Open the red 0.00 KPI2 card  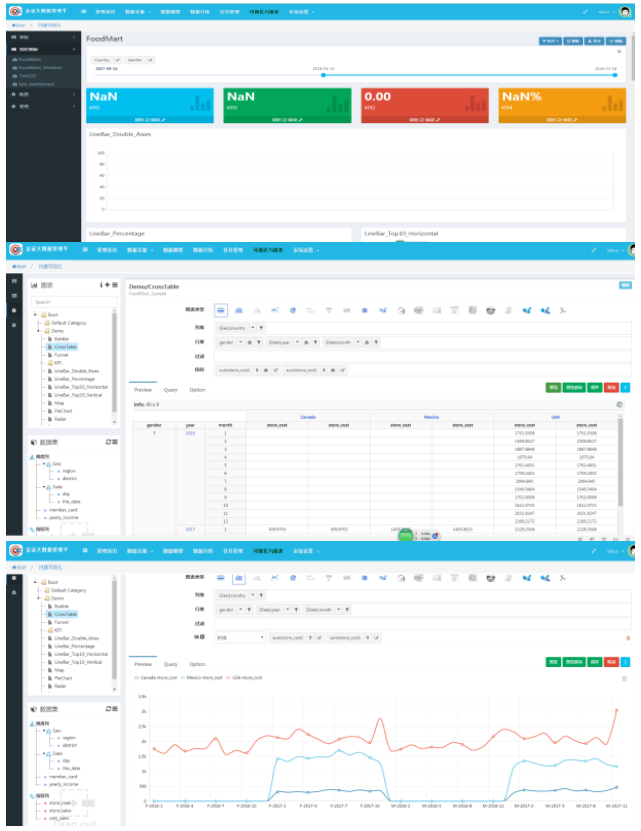pos(425,105)
